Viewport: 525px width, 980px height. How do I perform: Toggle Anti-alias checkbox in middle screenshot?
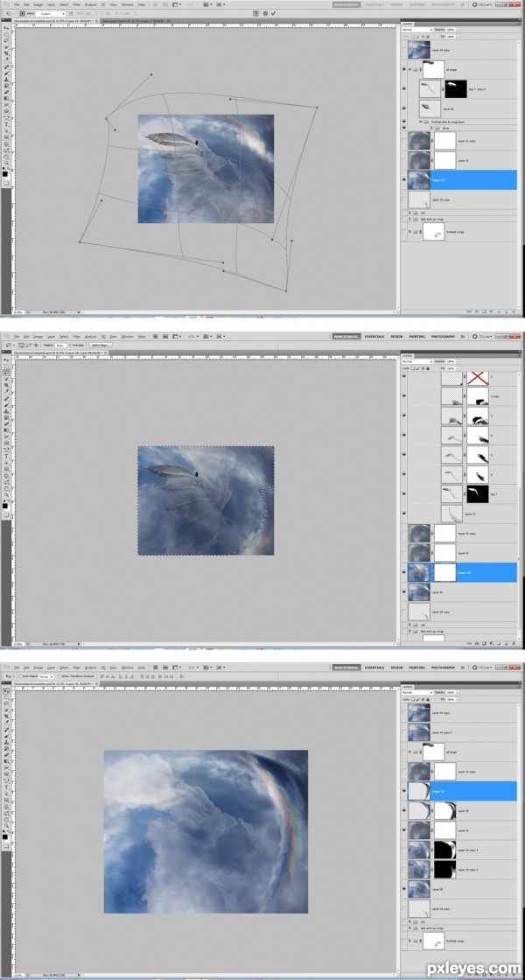point(70,345)
